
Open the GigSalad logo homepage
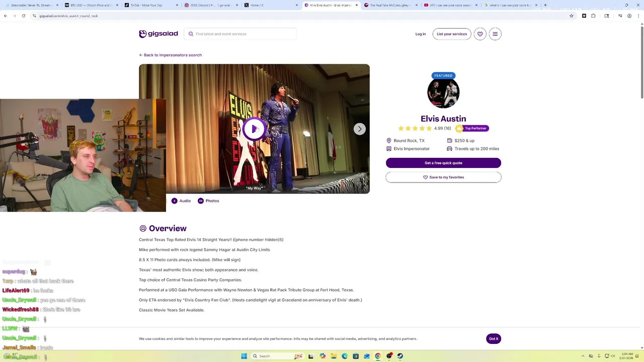coord(158,34)
